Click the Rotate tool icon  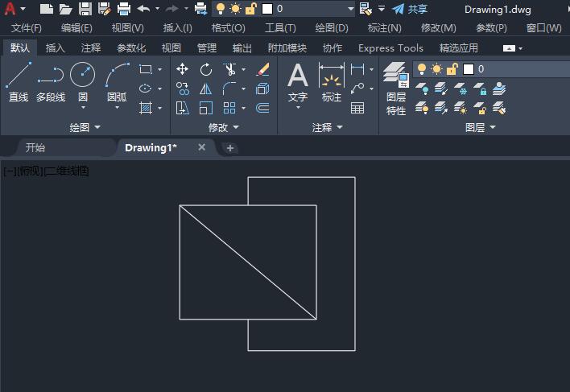[x=206, y=69]
